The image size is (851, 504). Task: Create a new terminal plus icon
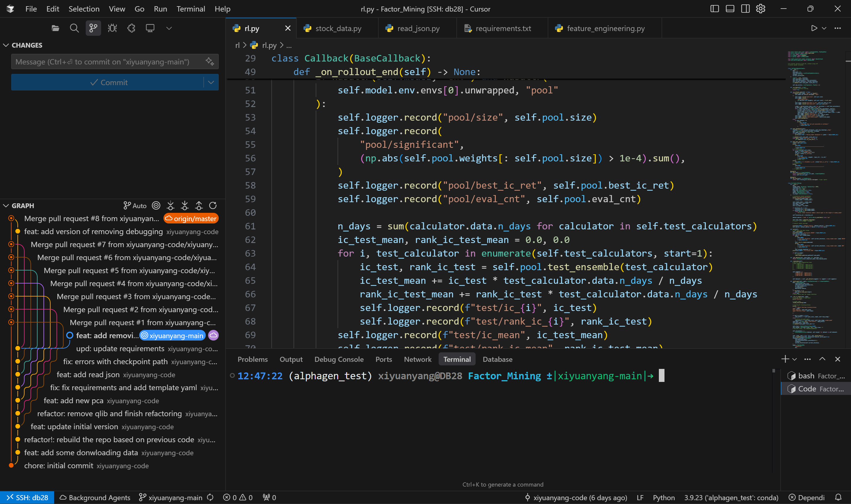[x=785, y=359]
